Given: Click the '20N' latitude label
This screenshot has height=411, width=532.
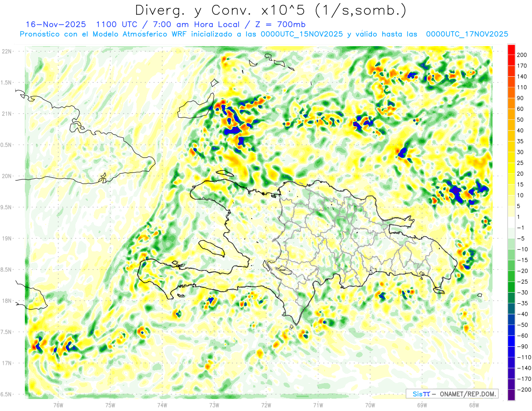Looking at the screenshot, I should pyautogui.click(x=7, y=176).
